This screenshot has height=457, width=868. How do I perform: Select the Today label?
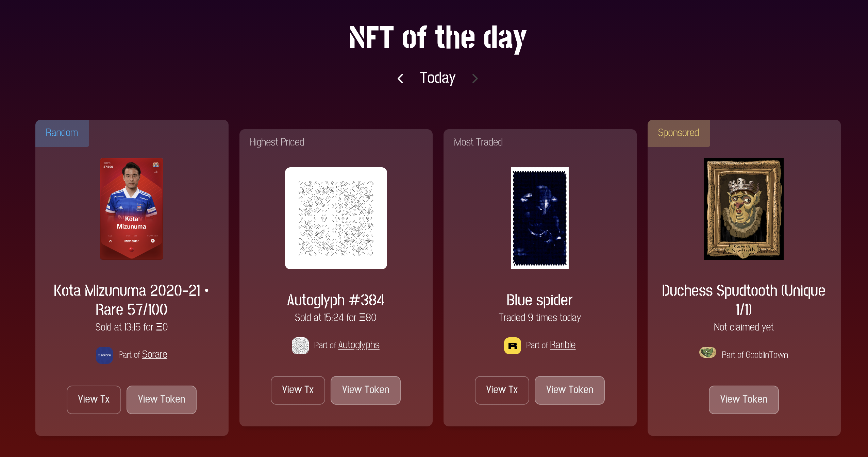(438, 78)
